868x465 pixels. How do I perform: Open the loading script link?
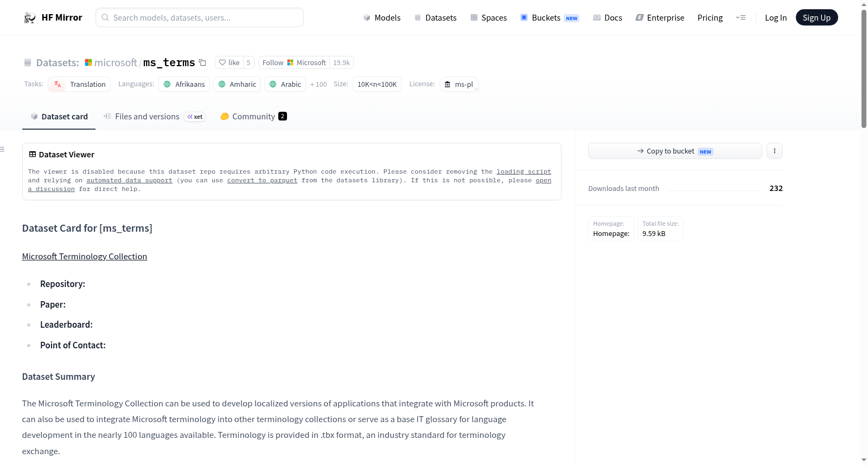pos(524,171)
